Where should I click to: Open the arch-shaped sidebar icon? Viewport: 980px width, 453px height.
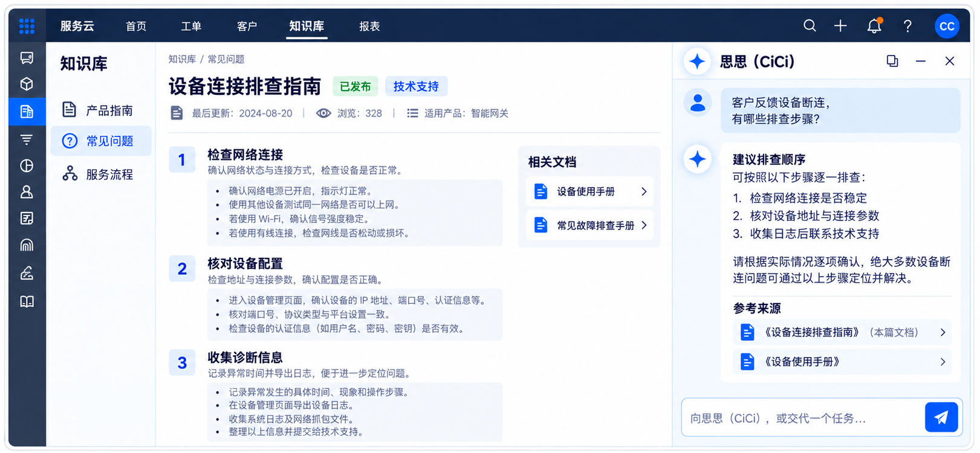(27, 245)
